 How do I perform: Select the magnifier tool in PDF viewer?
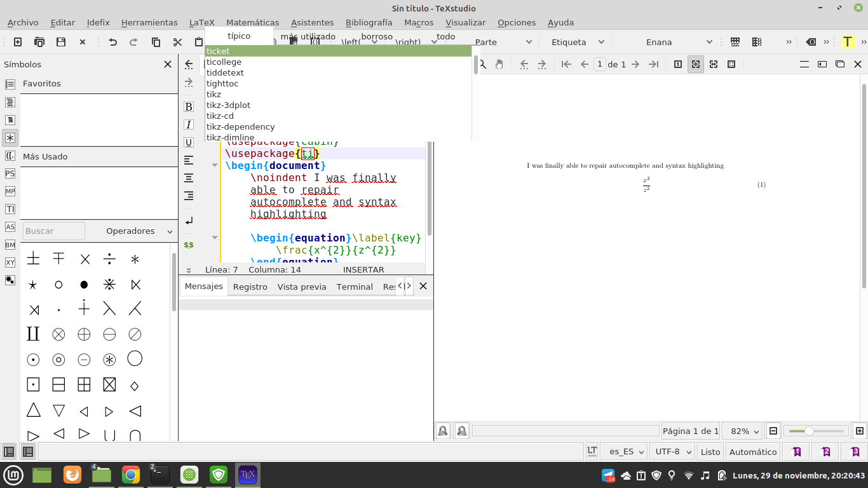click(x=483, y=64)
